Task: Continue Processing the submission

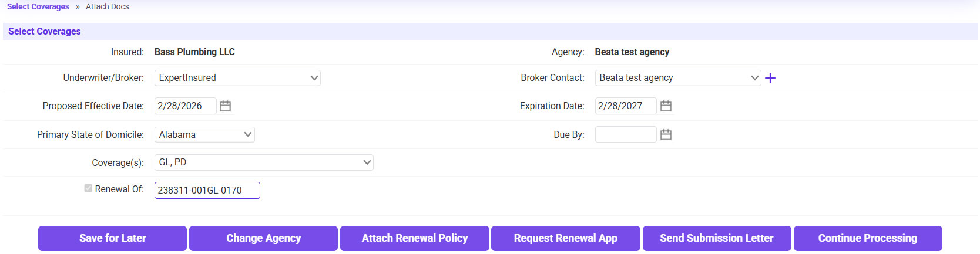Action: pyautogui.click(x=867, y=238)
